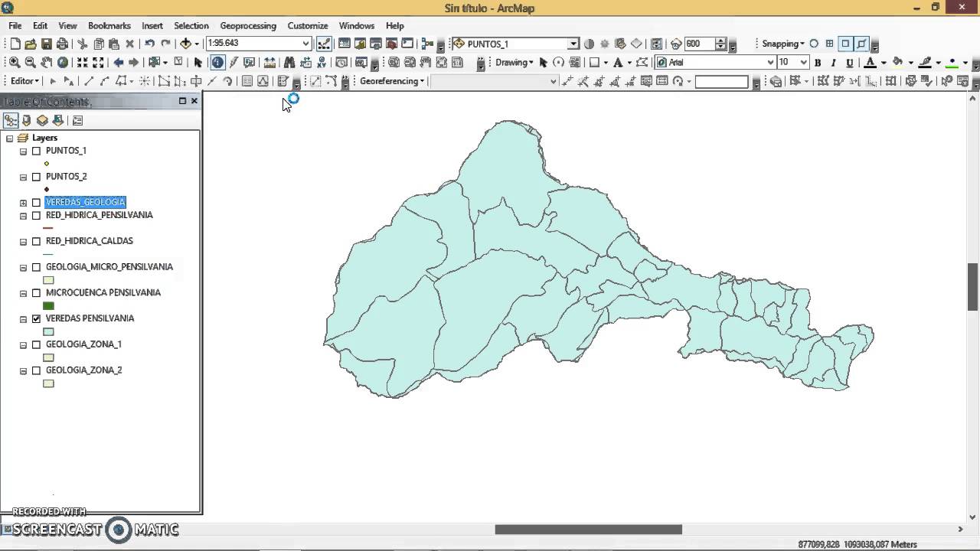Click the GEOLOGIA_ZONA_1 symbol swatch
This screenshot has width=980, height=551.
click(48, 357)
